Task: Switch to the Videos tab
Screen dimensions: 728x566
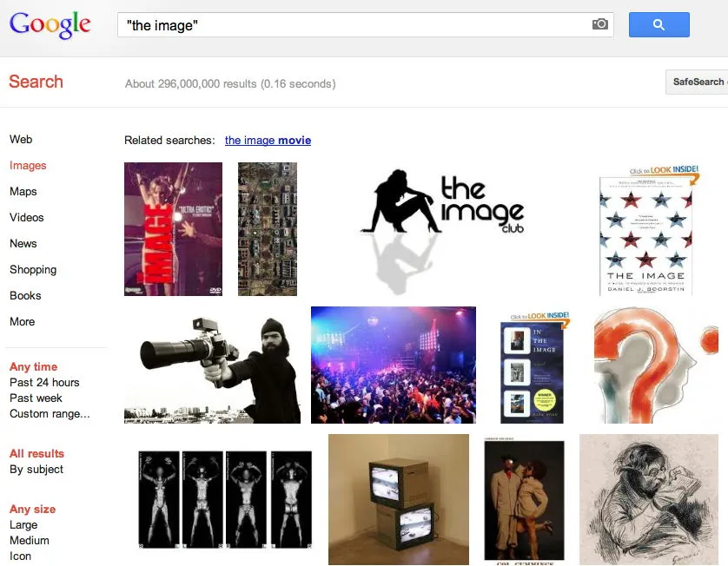Action: coord(26,217)
